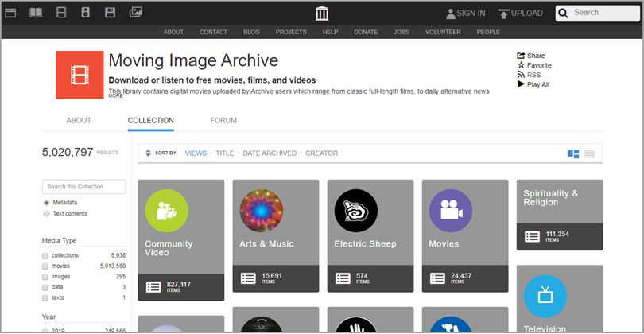Open the video film-strip icon in top bar
This screenshot has height=334, width=644.
[x=60, y=13]
